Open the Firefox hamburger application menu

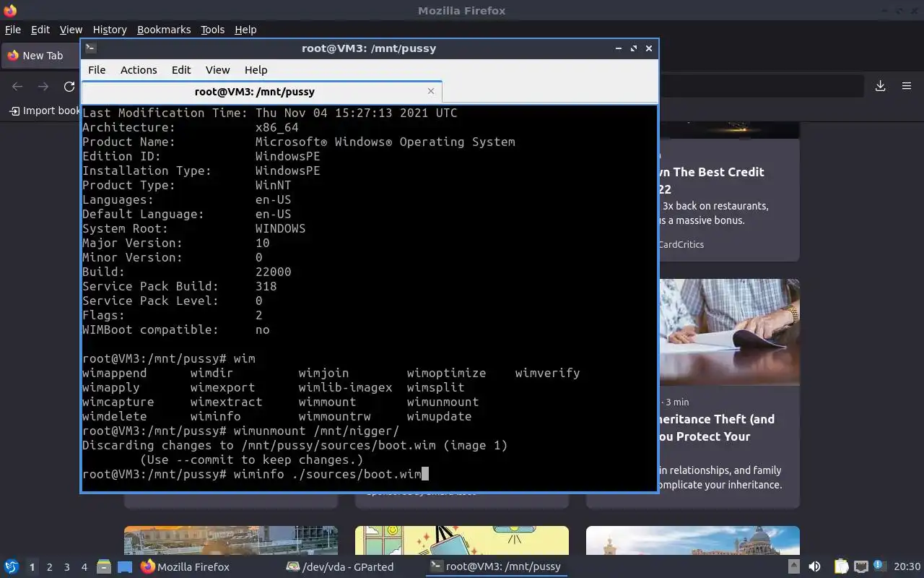907,86
